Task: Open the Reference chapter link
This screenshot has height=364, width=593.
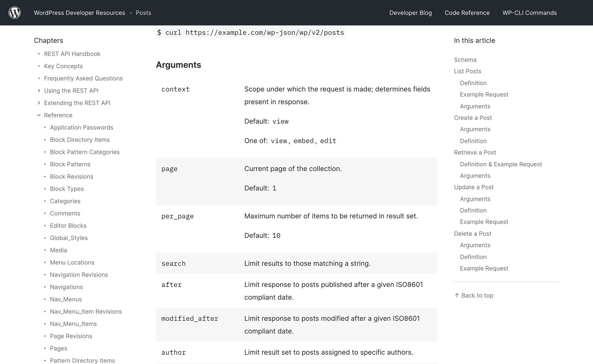Action: (58, 115)
